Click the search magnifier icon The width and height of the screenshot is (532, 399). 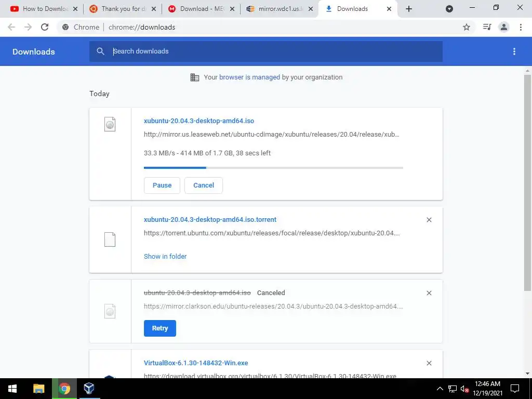[x=100, y=51]
